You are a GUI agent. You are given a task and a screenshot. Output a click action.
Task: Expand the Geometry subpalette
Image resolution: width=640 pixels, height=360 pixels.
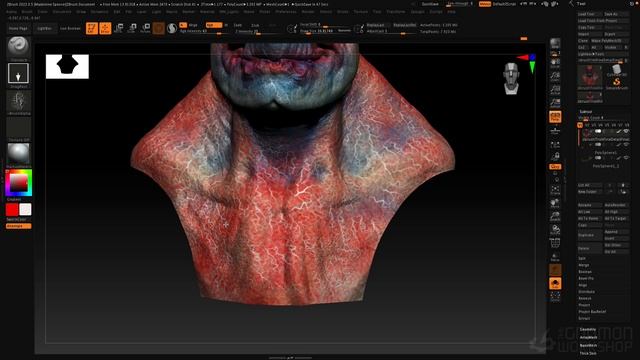pos(588,329)
